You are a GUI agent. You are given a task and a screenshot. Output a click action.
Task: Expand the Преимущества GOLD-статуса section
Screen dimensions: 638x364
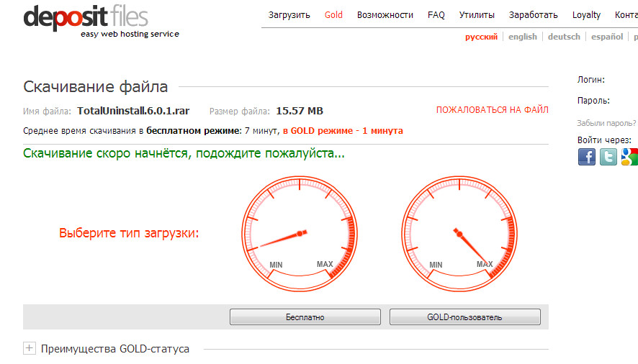(29, 349)
